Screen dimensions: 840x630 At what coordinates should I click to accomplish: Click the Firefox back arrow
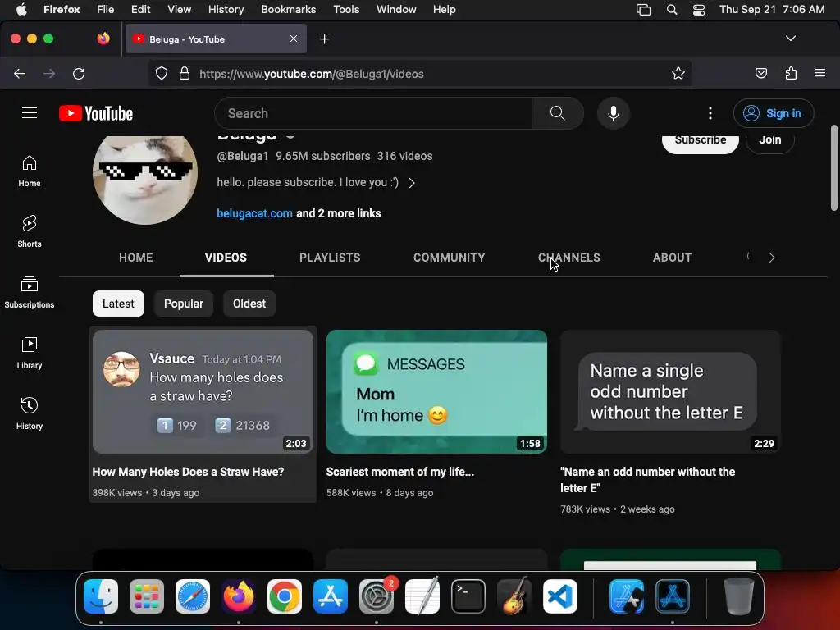(20, 73)
